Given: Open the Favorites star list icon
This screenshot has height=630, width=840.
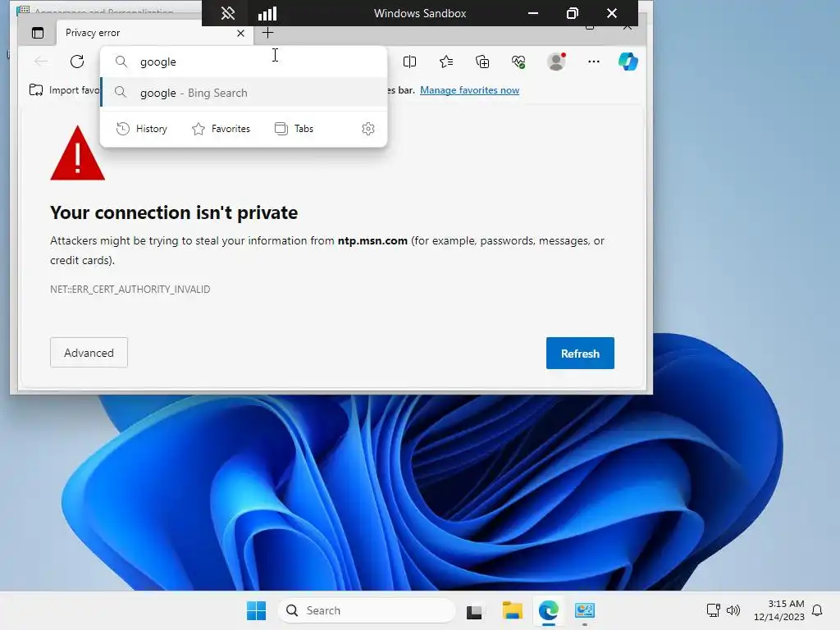Looking at the screenshot, I should pyautogui.click(x=446, y=62).
